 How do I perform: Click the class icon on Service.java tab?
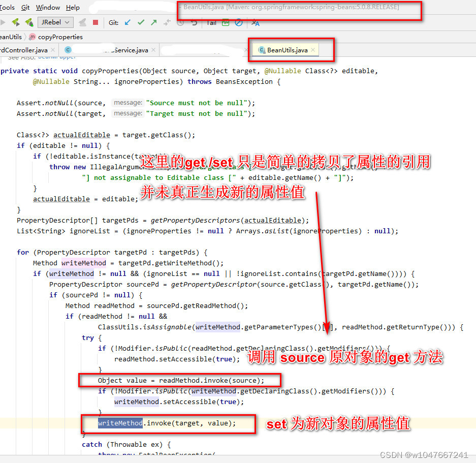68,50
